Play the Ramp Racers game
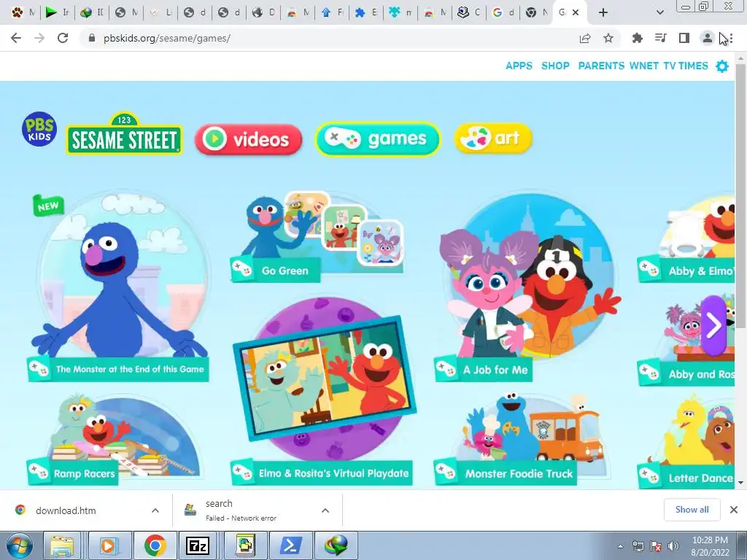This screenshot has height=560, width=747. (x=115, y=440)
